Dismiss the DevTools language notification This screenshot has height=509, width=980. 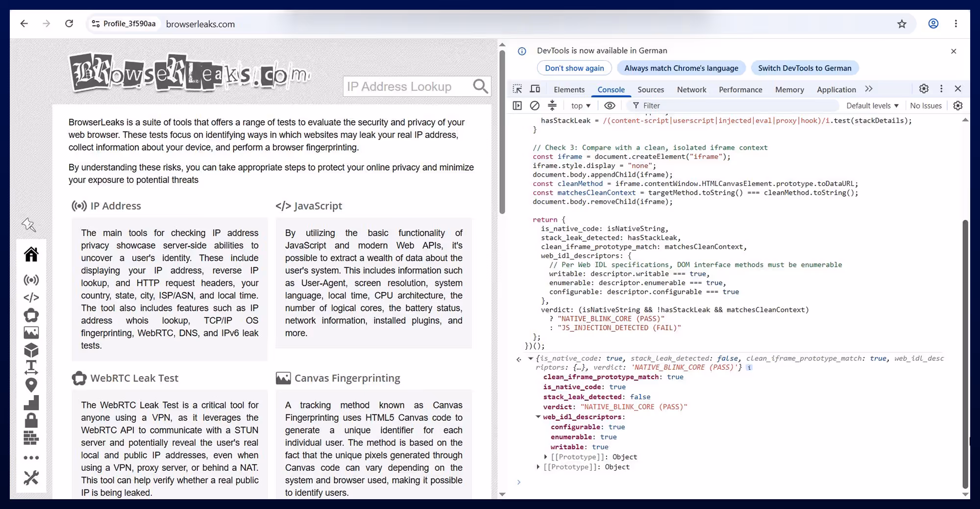coord(954,51)
